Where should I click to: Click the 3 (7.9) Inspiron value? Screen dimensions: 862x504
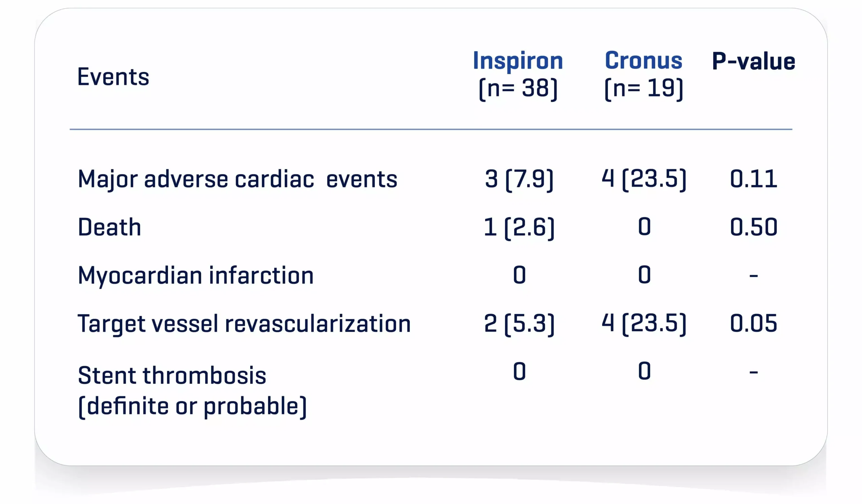coord(519,179)
